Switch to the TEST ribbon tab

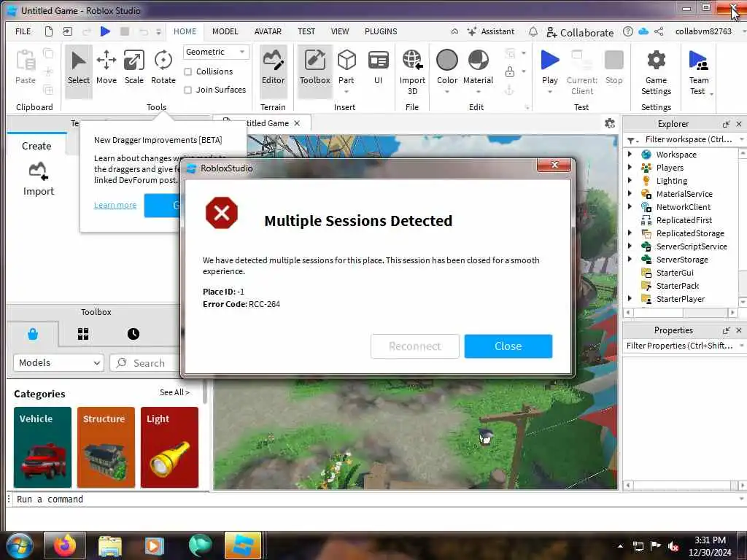(x=306, y=31)
